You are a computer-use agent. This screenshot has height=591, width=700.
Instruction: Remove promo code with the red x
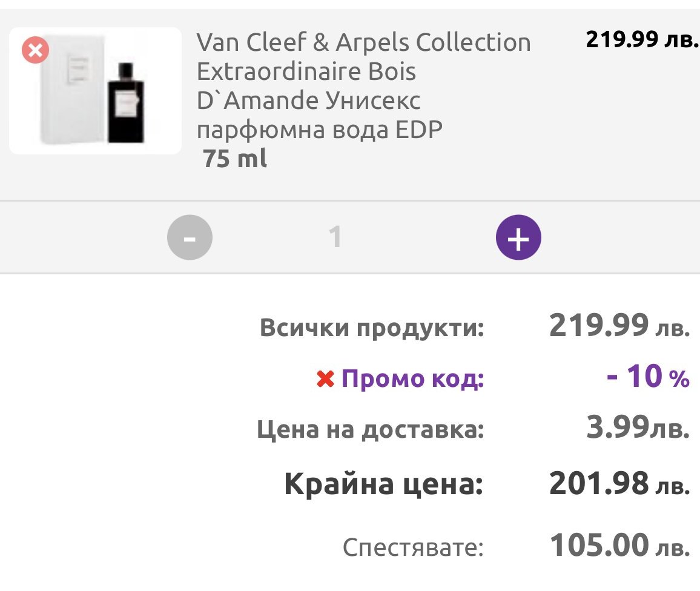point(325,380)
